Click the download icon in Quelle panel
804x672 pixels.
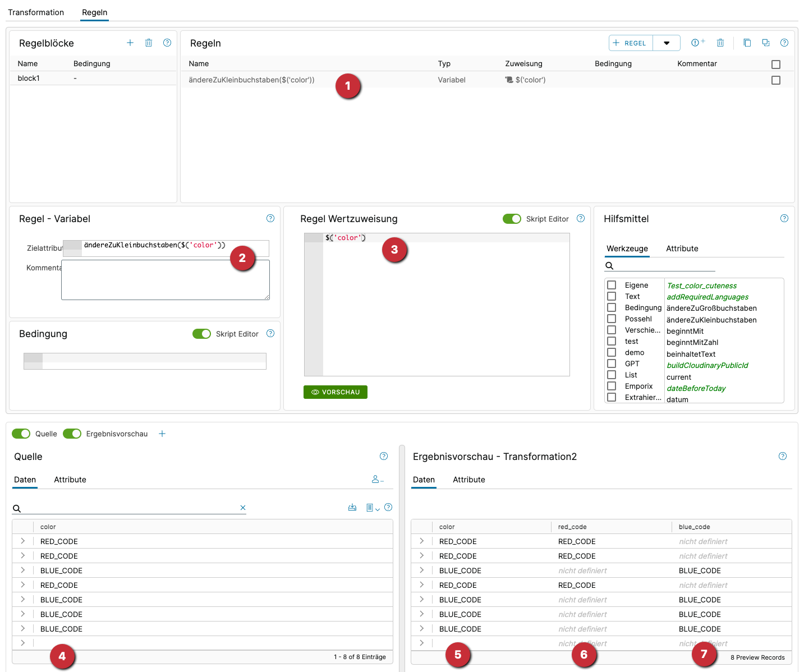pos(352,508)
